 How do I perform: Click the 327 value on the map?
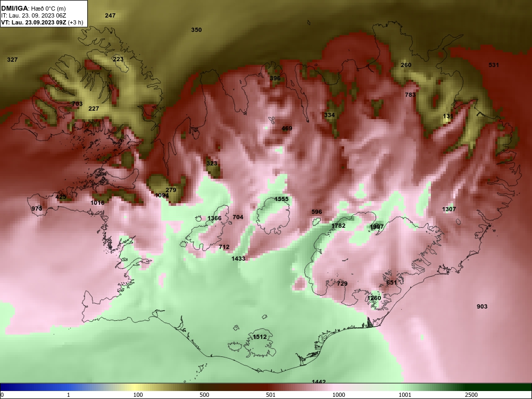12,60
